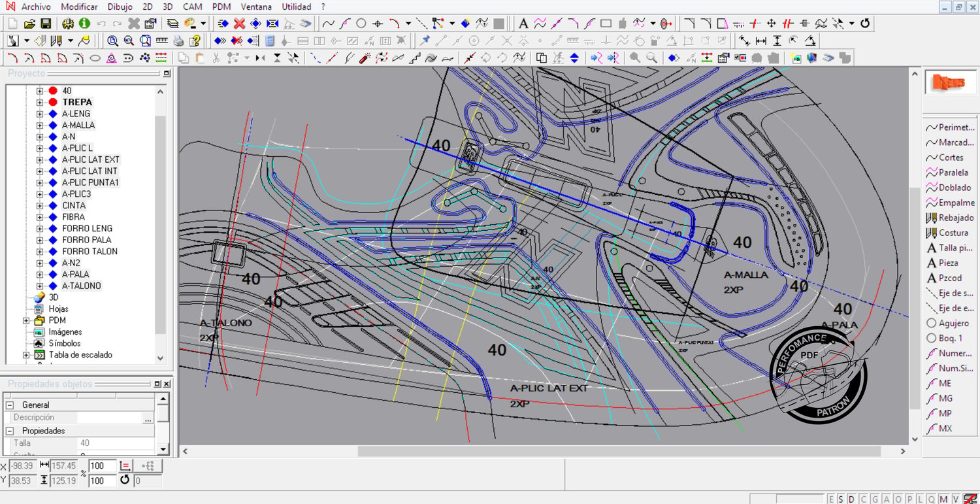Open the color palette dropdown arrow
Viewport: 980px width, 504px height.
tap(203, 24)
